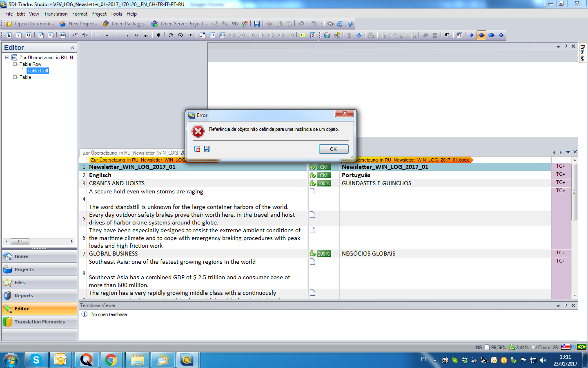Toggle bold formatting
This screenshot has width=588, height=368.
point(9,35)
